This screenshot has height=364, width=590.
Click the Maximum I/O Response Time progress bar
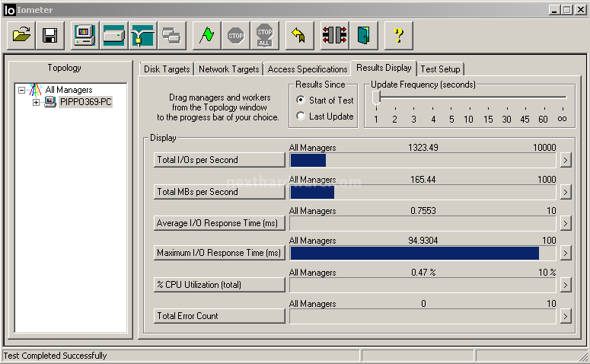click(x=423, y=254)
